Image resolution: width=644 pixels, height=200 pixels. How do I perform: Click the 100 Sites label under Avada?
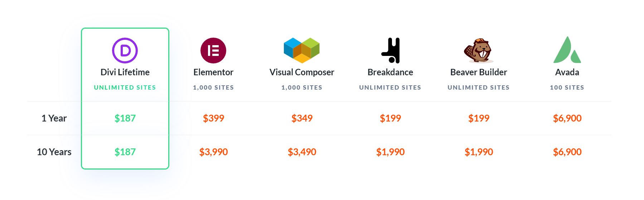pyautogui.click(x=567, y=87)
